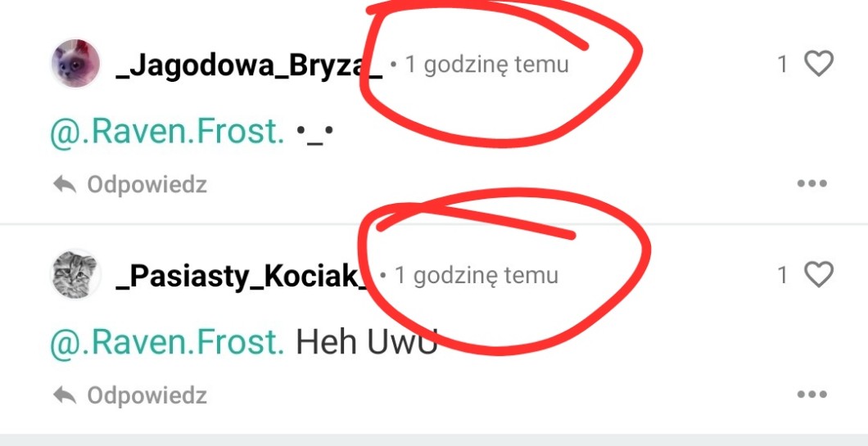Select the 'Heh UwU' comment text
The height and width of the screenshot is (446, 868).
click(367, 342)
